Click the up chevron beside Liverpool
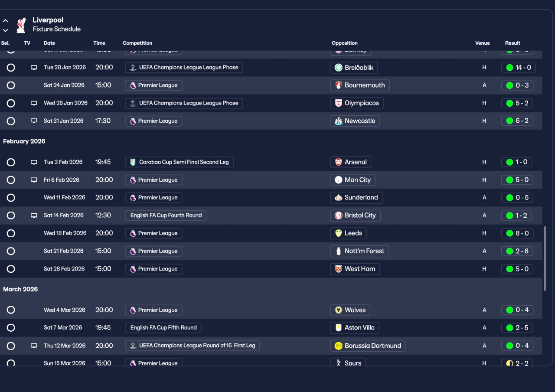 click(5, 20)
